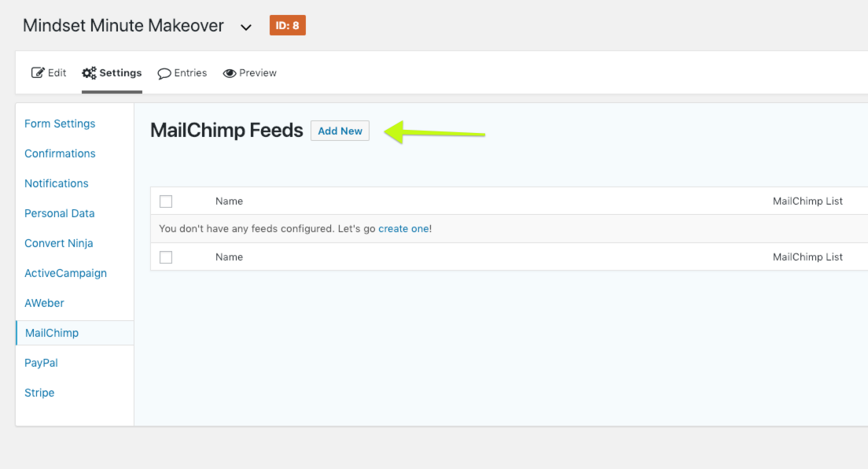Open Form Settings in sidebar
Viewport: 868px width, 469px height.
click(x=60, y=124)
